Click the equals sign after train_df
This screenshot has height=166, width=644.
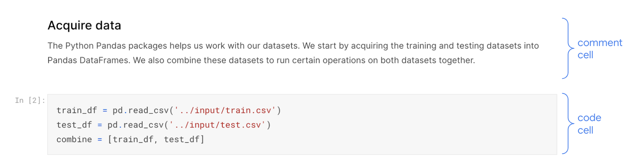click(x=105, y=111)
